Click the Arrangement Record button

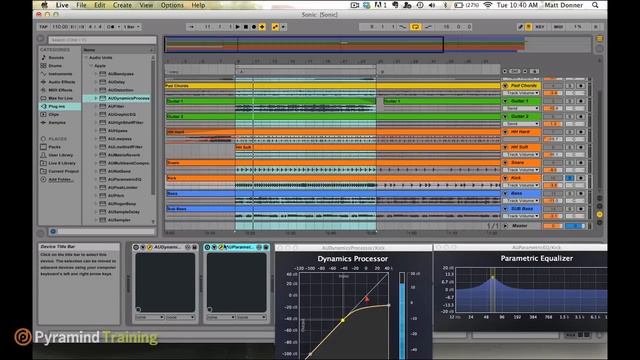[x=254, y=27]
